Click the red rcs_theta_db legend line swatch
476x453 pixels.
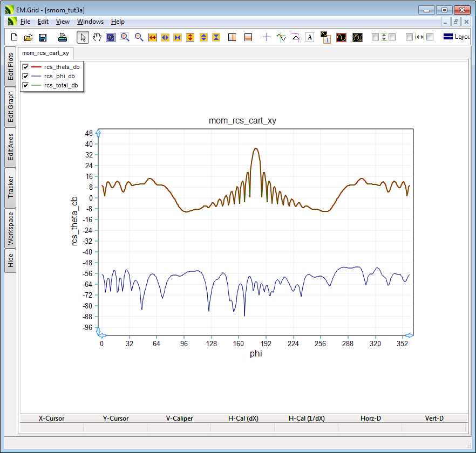[x=36, y=67]
